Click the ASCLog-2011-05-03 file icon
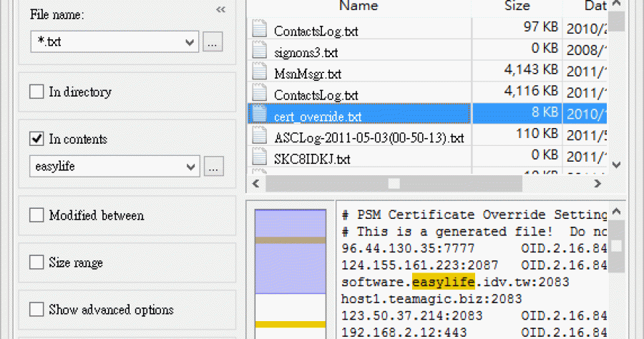The width and height of the screenshot is (644, 339). click(x=259, y=135)
